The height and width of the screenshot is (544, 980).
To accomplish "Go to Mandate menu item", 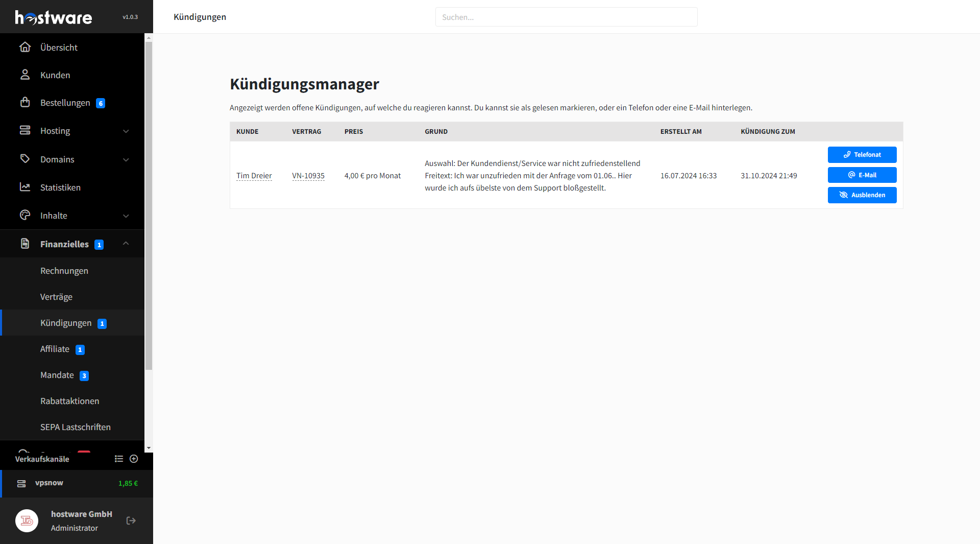I will (x=57, y=375).
